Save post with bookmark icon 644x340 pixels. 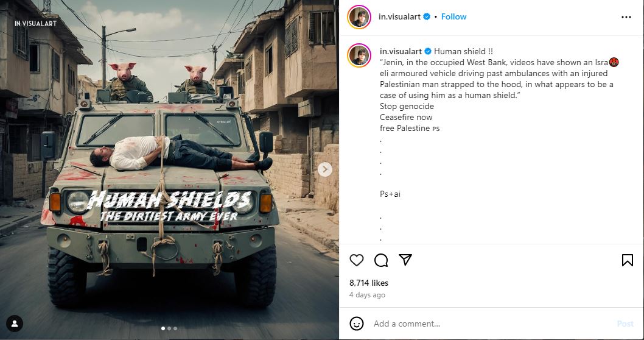click(x=627, y=260)
